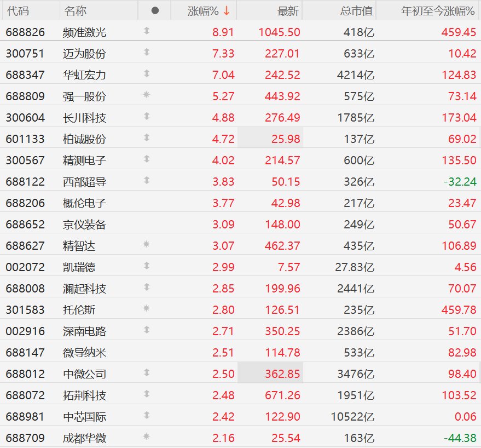
Task: Click marker icon in 长川科技 row
Action: 147,116
